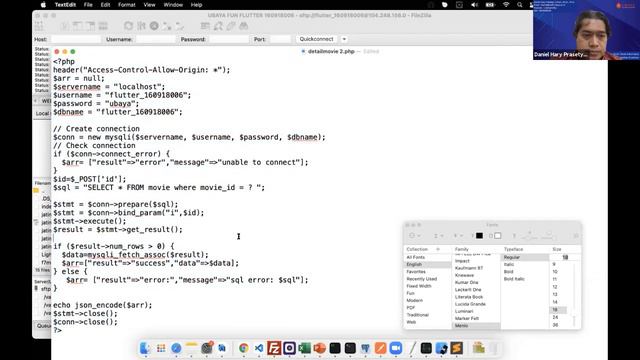Open Sublime Text from the Dock
The image size is (640, 360).
pyautogui.click(x=456, y=348)
